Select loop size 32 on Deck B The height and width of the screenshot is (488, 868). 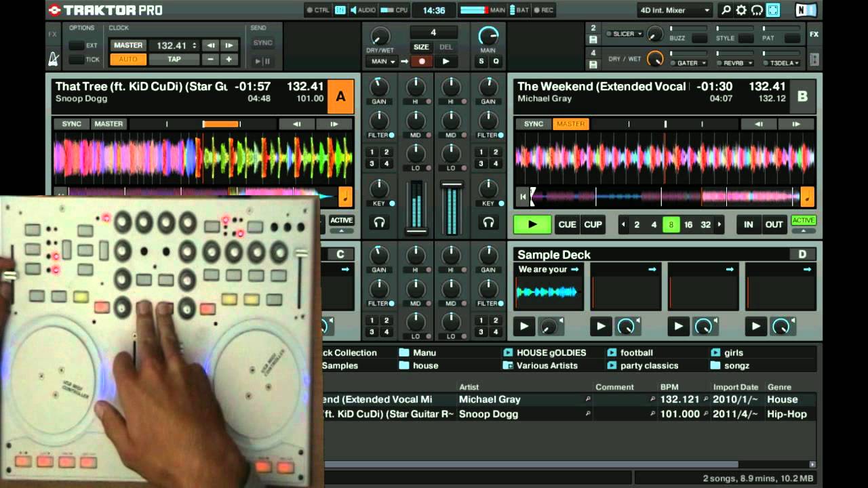click(x=706, y=224)
